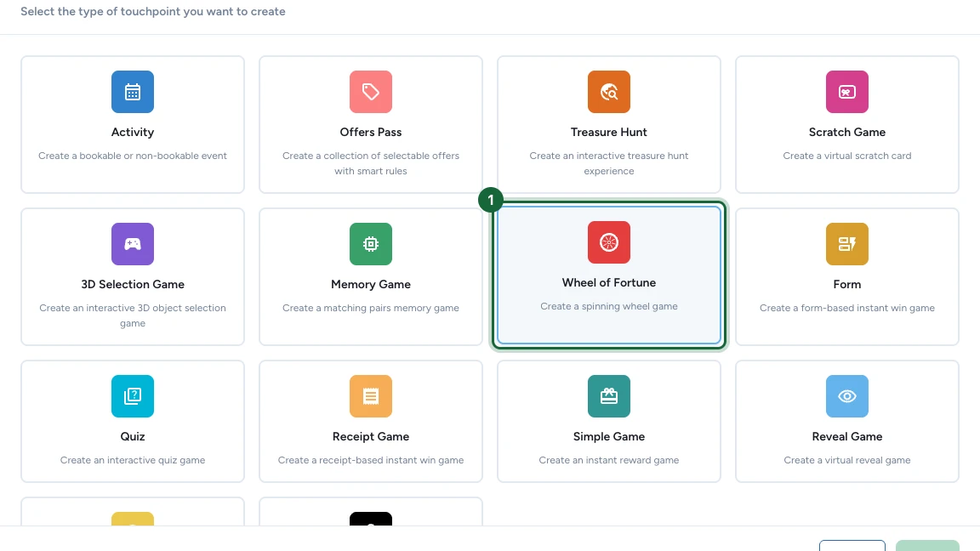This screenshot has height=551, width=980.
Task: Click 'Create an interactive quiz game' text
Action: click(133, 460)
